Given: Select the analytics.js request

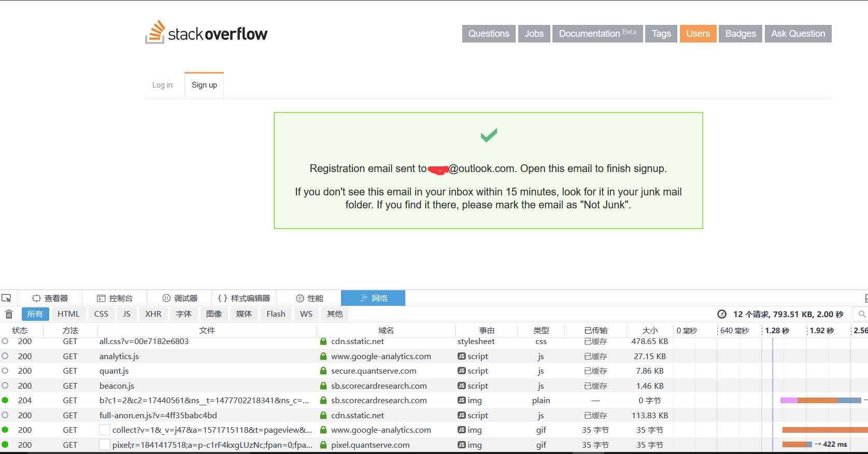Looking at the screenshot, I should click(x=434, y=356).
